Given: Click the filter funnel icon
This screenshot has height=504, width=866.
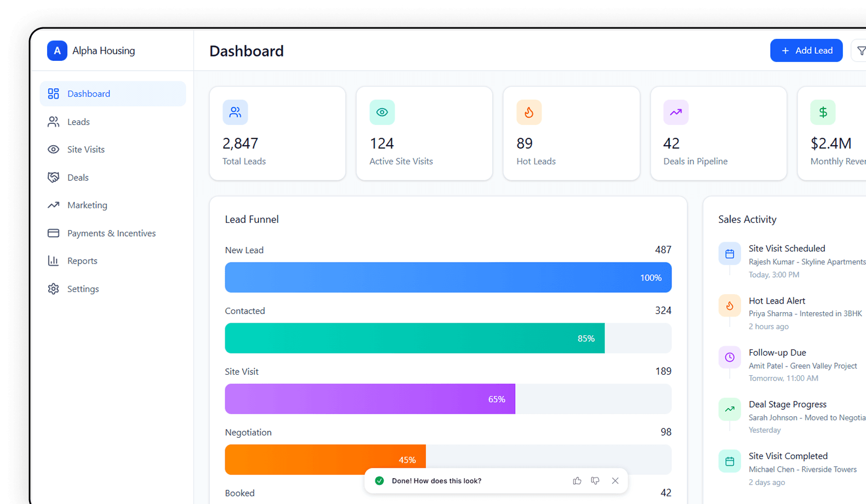Looking at the screenshot, I should pos(861,50).
